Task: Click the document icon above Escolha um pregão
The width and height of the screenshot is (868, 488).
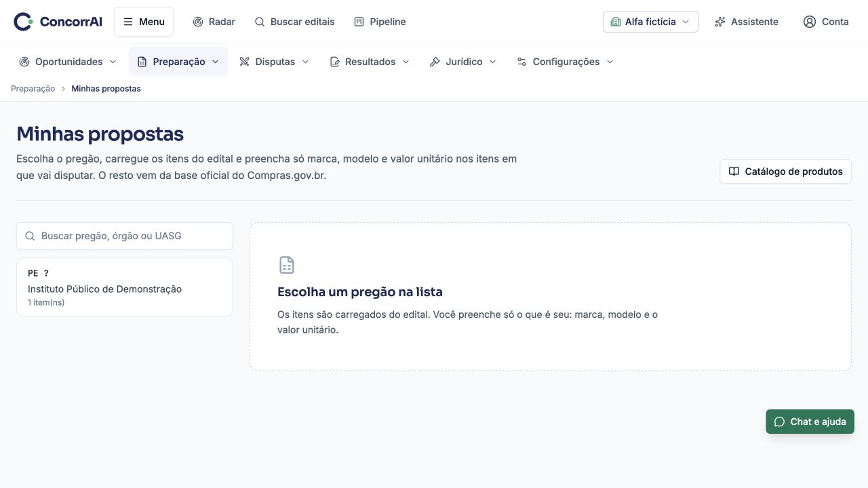Action: click(x=287, y=265)
